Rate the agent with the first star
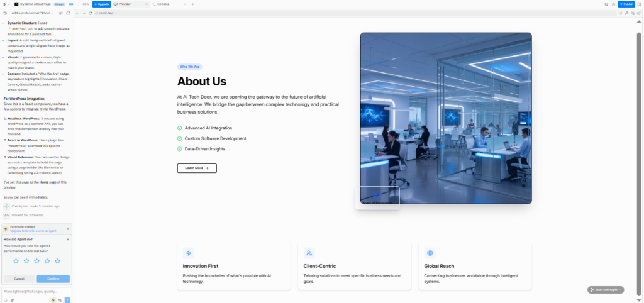This screenshot has height=303, width=644. click(x=16, y=261)
